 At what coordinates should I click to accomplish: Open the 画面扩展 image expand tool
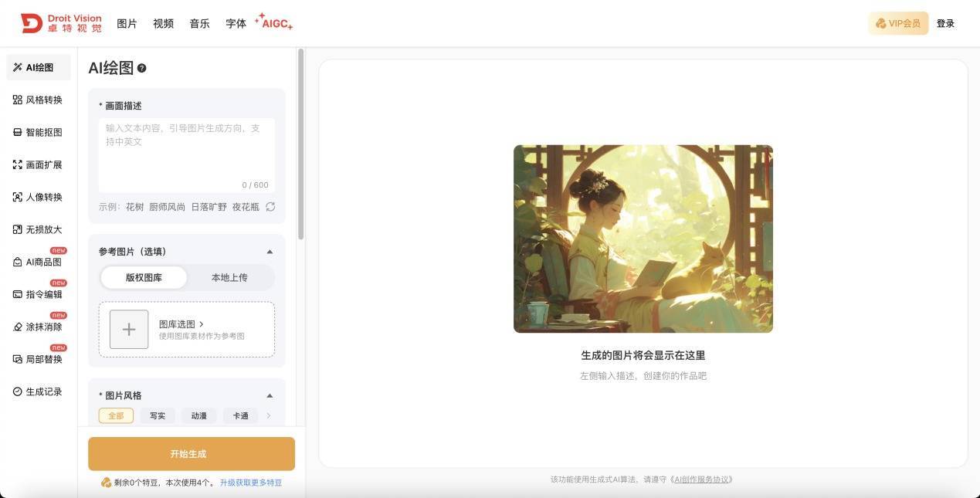point(38,164)
